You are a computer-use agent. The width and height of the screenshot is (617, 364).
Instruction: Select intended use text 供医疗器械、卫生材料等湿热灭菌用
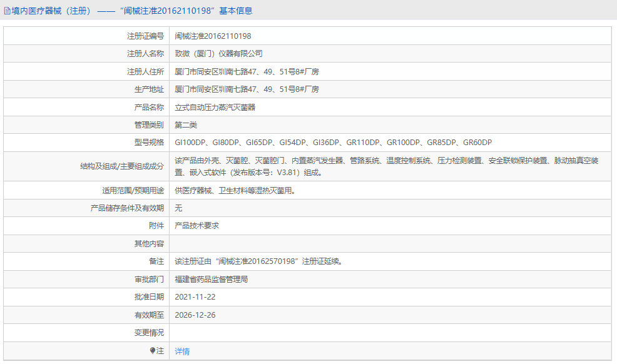click(x=235, y=191)
